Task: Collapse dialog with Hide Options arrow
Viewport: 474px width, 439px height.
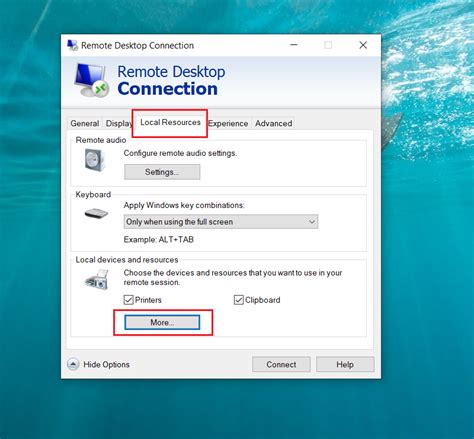Action: (73, 364)
